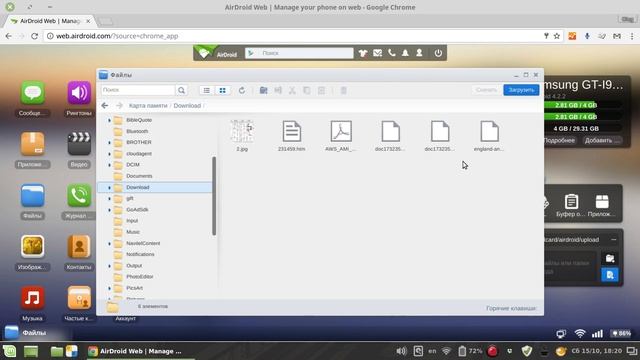Viewport: 640px width, 360px height.
Task: Open the Ringtones desktop icon
Action: click(x=79, y=93)
